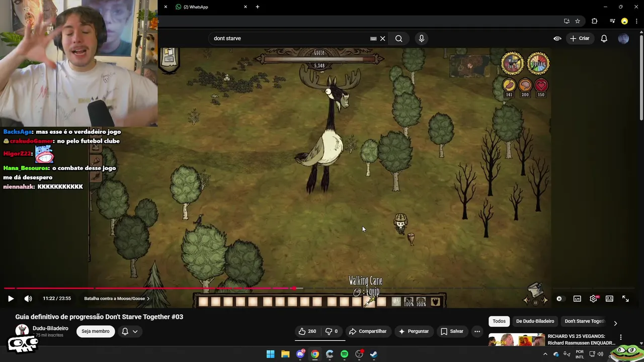Select the 'Todos' filter chip
644x362 pixels.
tap(499, 321)
